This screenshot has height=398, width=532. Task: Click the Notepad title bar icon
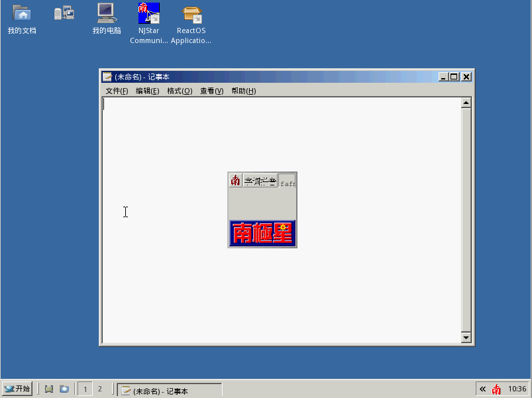pyautogui.click(x=107, y=77)
